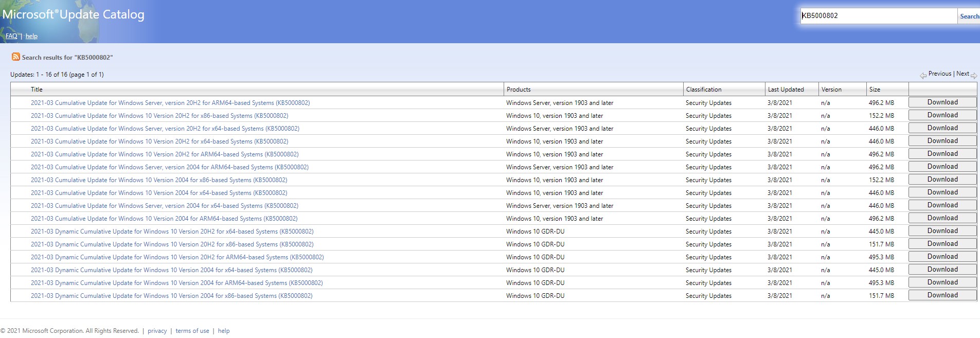980x338 pixels.
Task: Sort results by Last Updated column header
Action: [786, 90]
